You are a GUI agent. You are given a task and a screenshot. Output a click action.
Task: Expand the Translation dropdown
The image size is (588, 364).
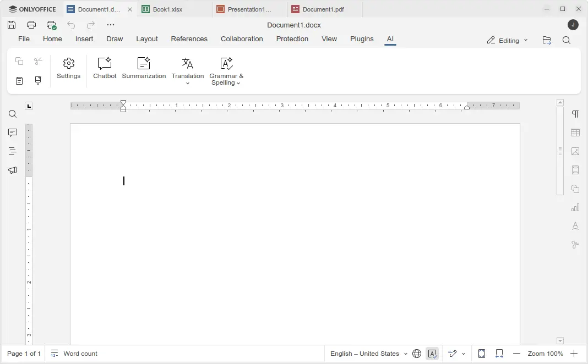[x=188, y=83]
